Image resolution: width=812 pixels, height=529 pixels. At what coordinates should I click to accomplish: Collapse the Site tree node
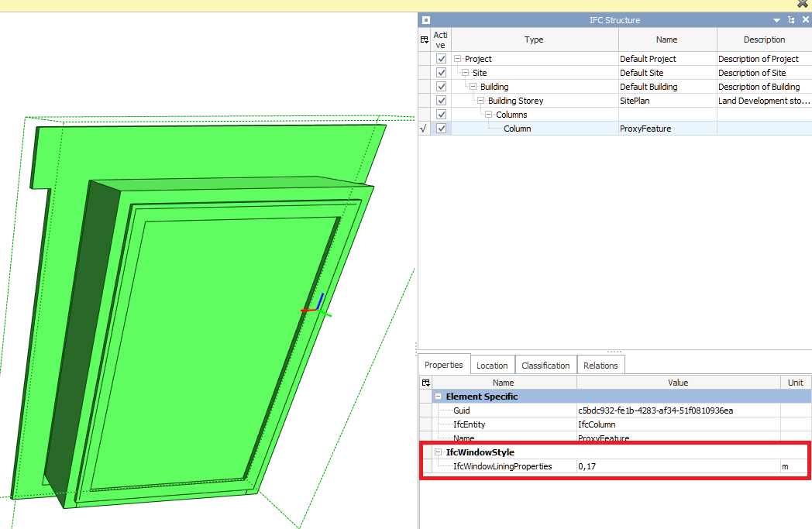465,73
